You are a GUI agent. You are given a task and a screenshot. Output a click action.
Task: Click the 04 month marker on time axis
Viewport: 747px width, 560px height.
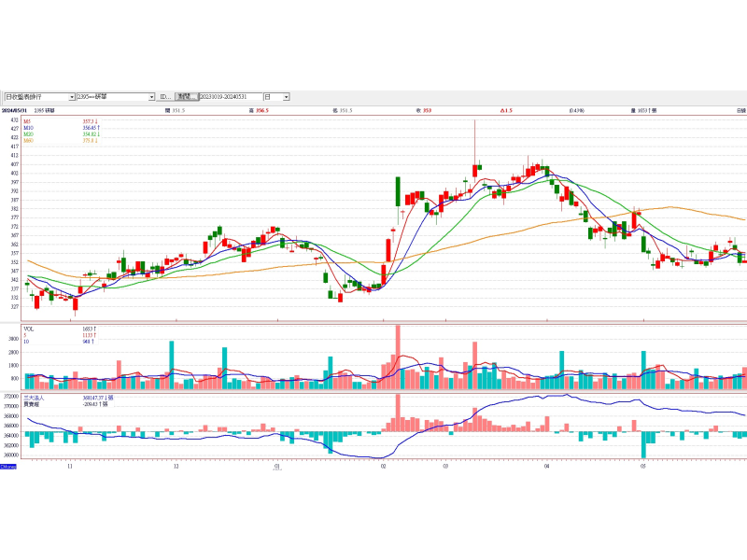pyautogui.click(x=546, y=466)
